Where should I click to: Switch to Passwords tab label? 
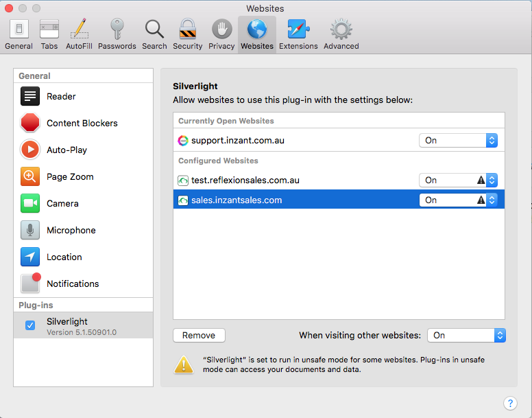(117, 46)
